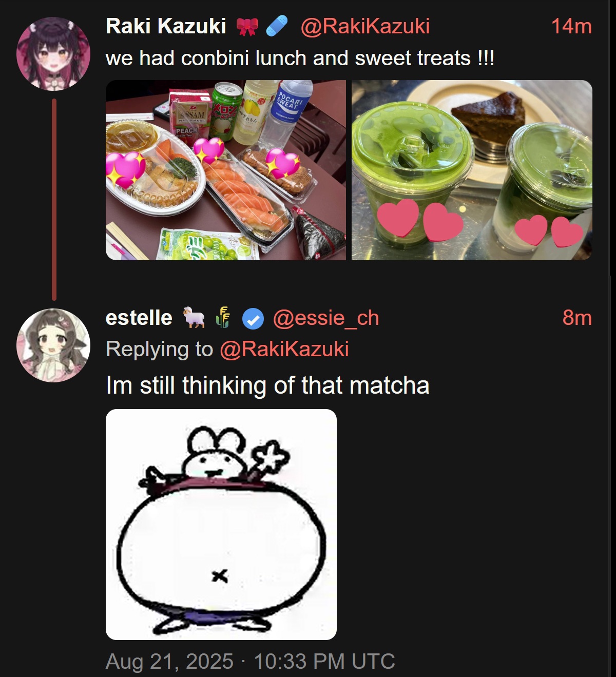
Task: View the conbini lunch photo
Action: 226,170
